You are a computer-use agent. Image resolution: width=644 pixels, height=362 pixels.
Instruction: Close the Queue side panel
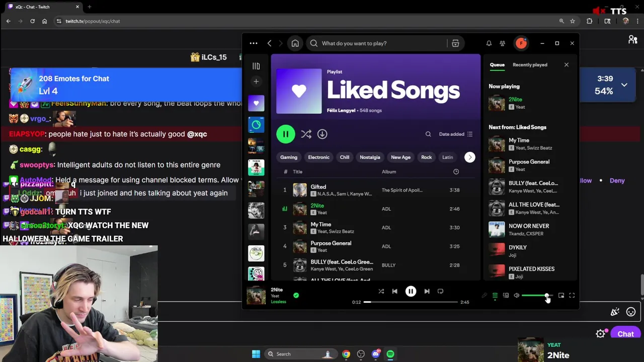pos(567,65)
